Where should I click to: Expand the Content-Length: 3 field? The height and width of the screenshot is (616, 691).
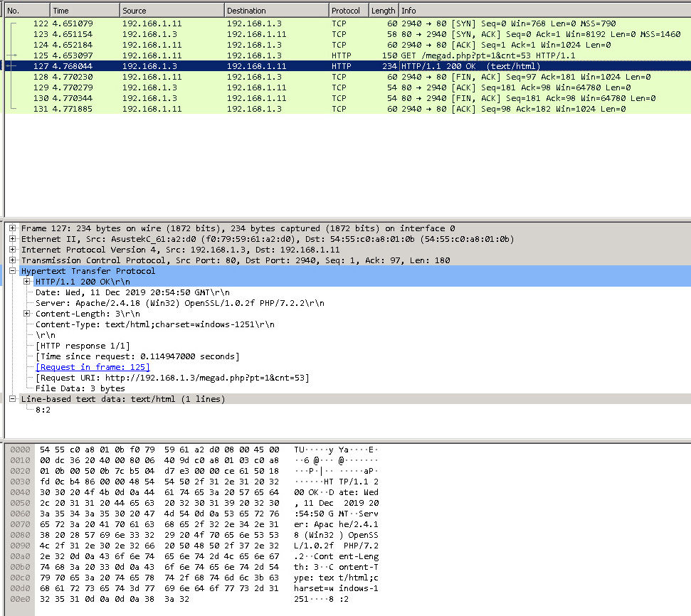click(27, 314)
